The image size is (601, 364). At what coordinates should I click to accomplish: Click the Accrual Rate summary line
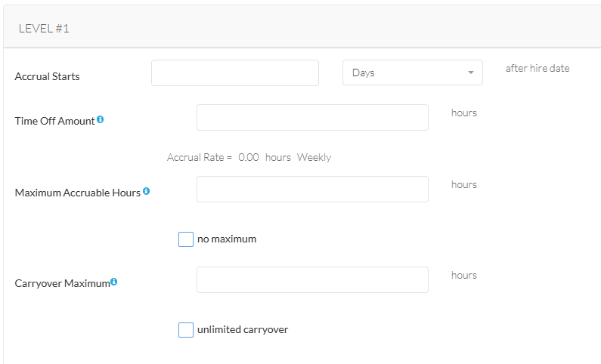249,158
